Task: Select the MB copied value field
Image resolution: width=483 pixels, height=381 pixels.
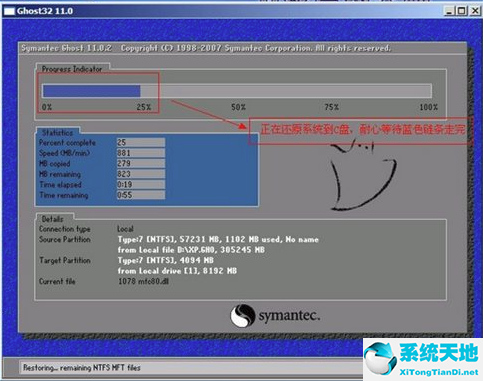Action: pyautogui.click(x=141, y=163)
